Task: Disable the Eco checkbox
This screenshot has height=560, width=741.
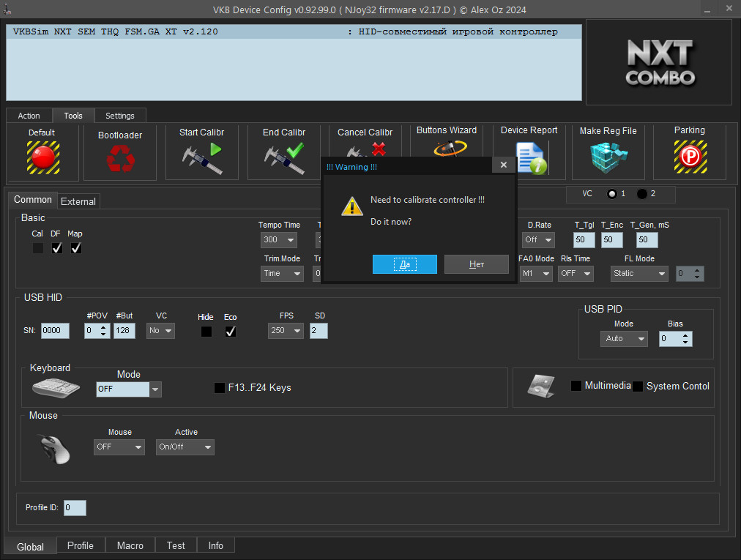Action: pos(231,332)
